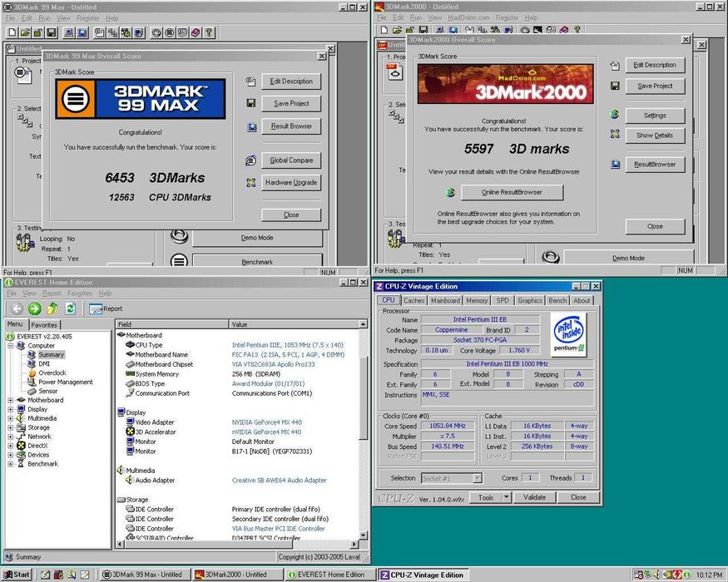Click globe icon next to Online ResultBrowser
The width and height of the screenshot is (728, 582).
click(x=450, y=192)
